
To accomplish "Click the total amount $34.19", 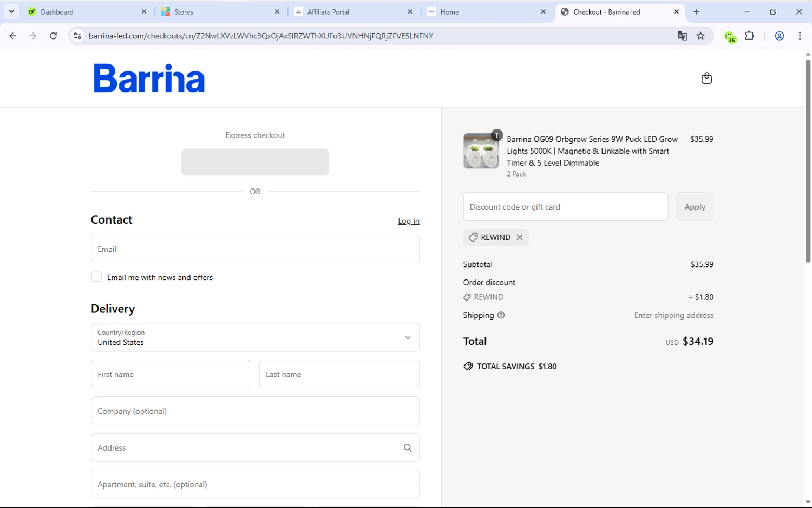I will click(698, 341).
